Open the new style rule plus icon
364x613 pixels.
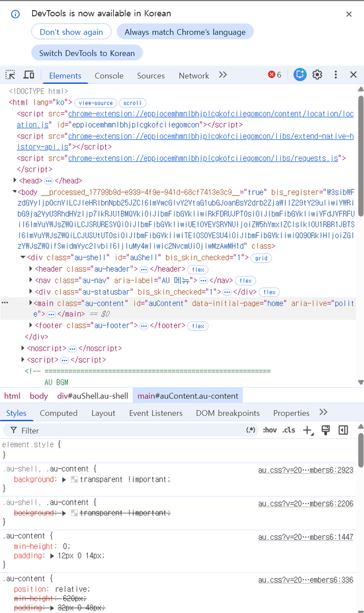click(307, 430)
